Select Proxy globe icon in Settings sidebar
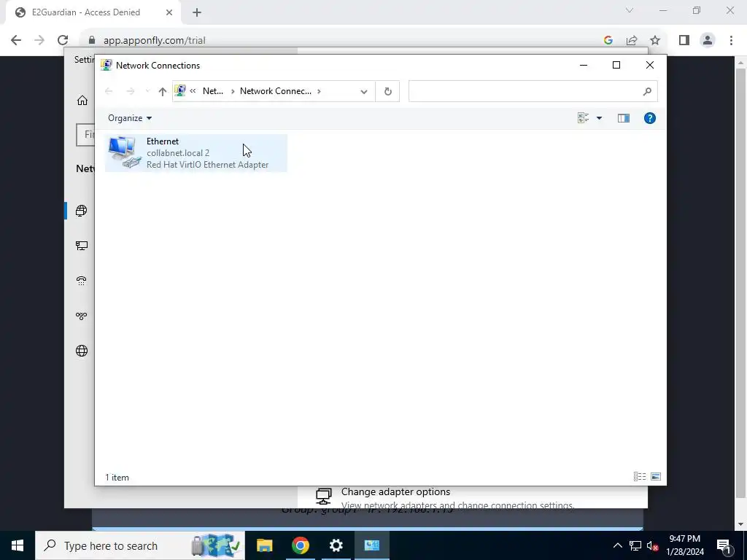Viewport: 747px width, 560px height. click(x=82, y=351)
